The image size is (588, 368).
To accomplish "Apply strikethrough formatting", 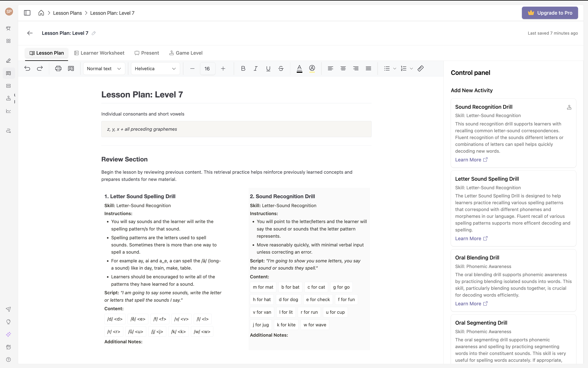I will pos(281,68).
